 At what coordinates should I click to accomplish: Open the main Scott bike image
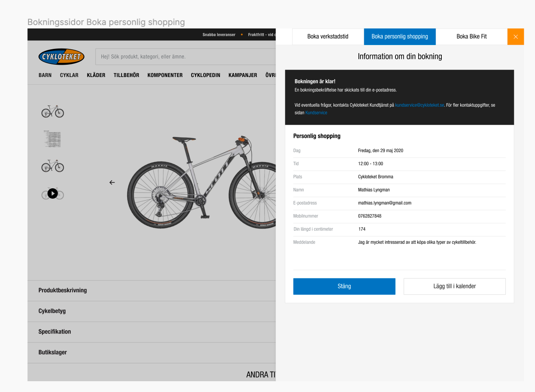[202, 182]
